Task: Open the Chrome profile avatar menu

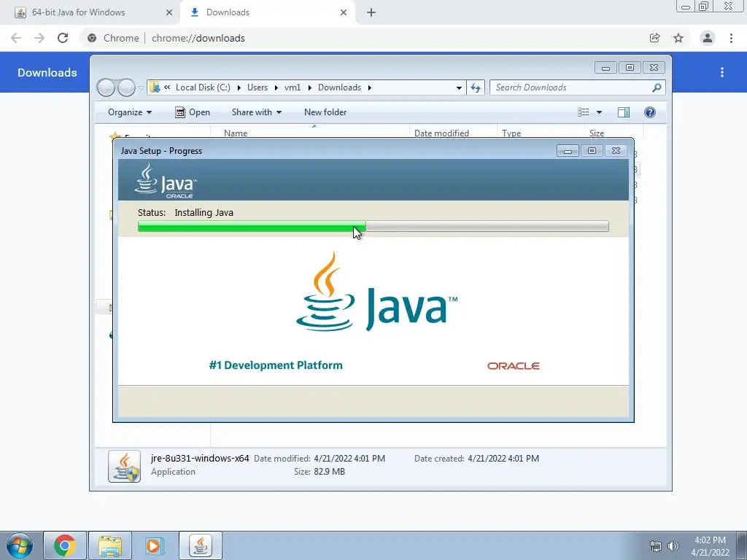Action: 708,38
